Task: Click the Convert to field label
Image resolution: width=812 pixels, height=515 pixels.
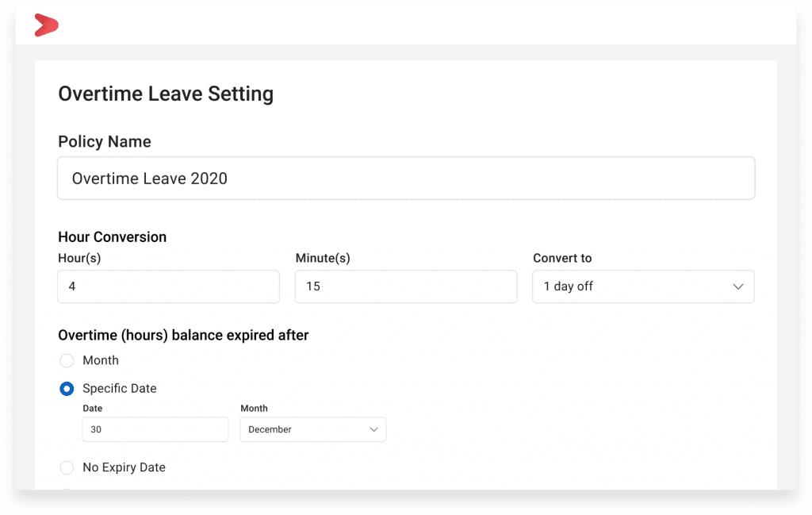Action: pyautogui.click(x=562, y=258)
